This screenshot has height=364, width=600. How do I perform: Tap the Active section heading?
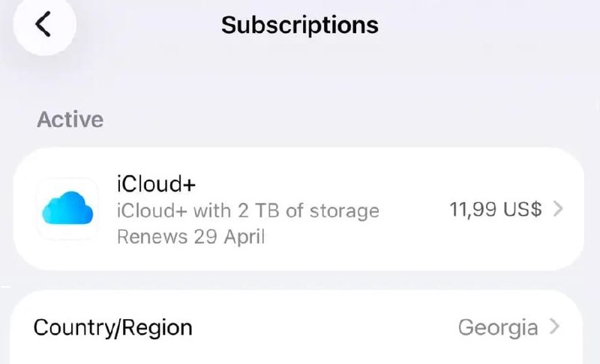click(70, 120)
